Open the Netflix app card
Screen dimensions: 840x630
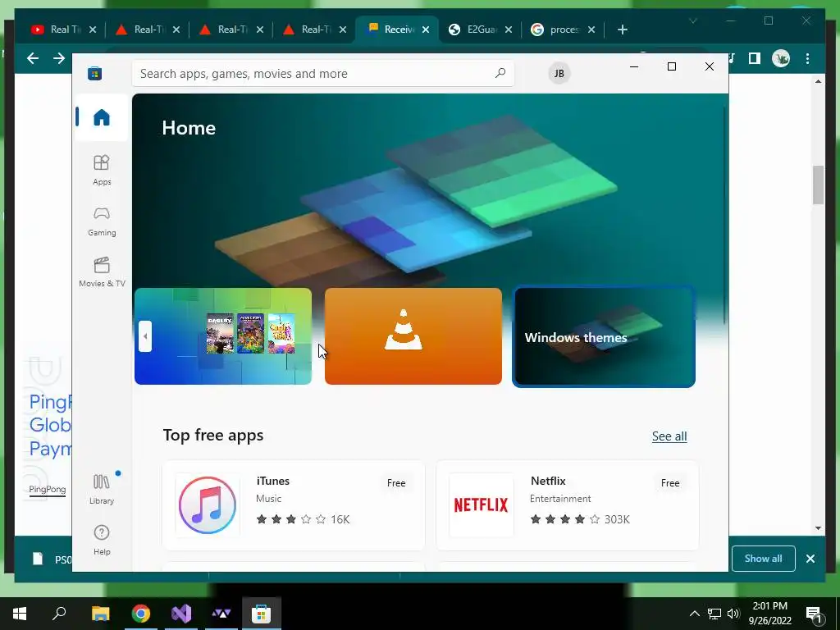tap(568, 505)
